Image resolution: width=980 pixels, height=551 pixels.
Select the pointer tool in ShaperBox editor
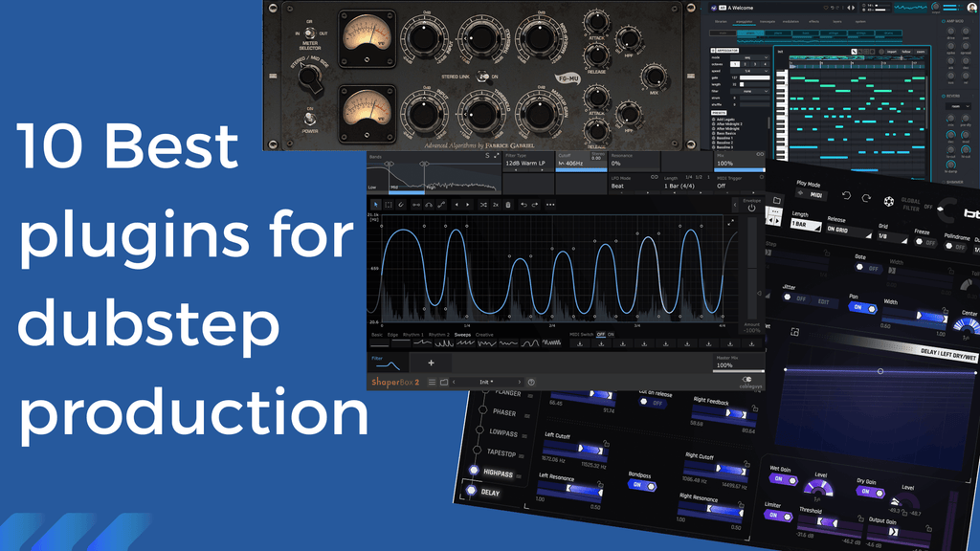376,205
